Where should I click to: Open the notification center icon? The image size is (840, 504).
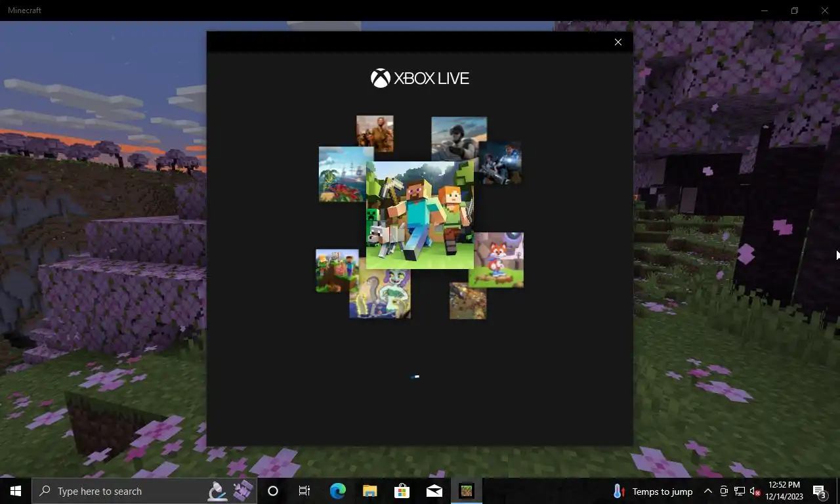[x=819, y=492]
